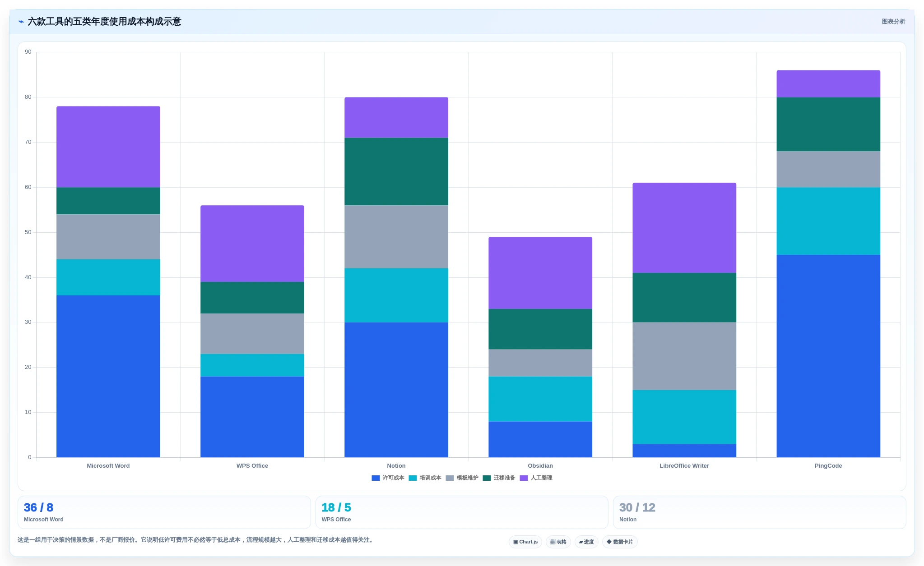Click the gray 模板维护 legend swatch
Screen dimensions: 924x566
coord(450,478)
